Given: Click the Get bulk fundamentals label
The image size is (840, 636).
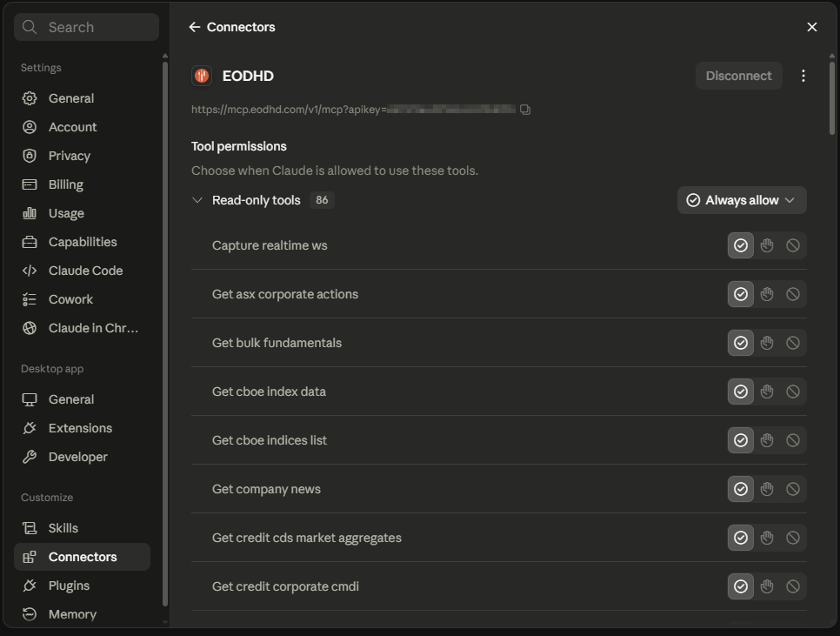Looking at the screenshot, I should (x=277, y=343).
